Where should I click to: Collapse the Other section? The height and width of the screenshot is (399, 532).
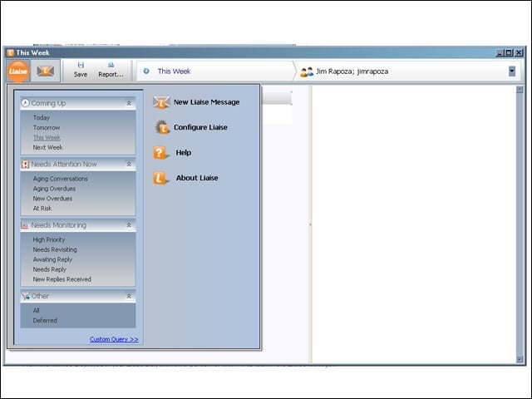pos(129,296)
